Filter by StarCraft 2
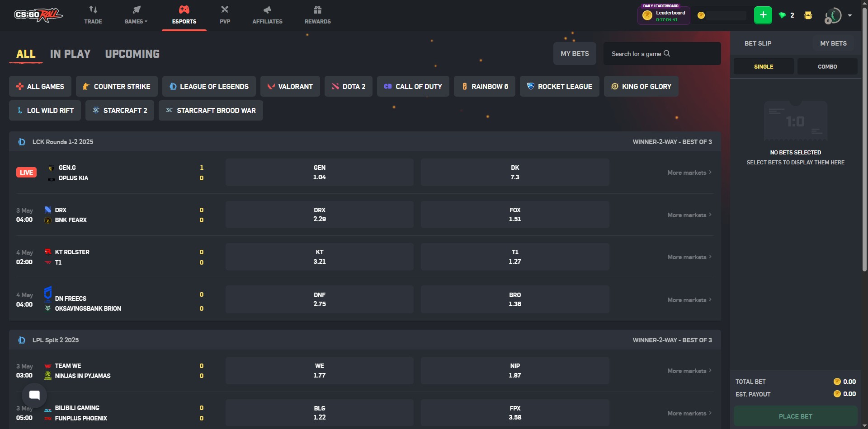868x429 pixels. tap(120, 110)
